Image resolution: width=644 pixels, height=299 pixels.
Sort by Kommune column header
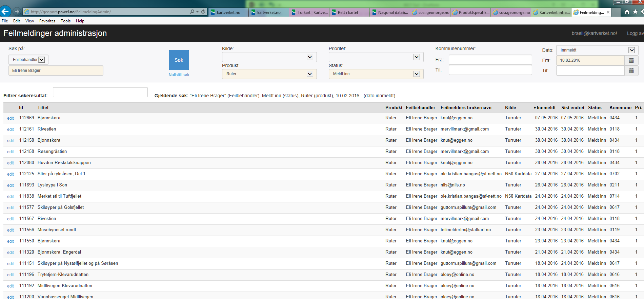tap(620, 108)
